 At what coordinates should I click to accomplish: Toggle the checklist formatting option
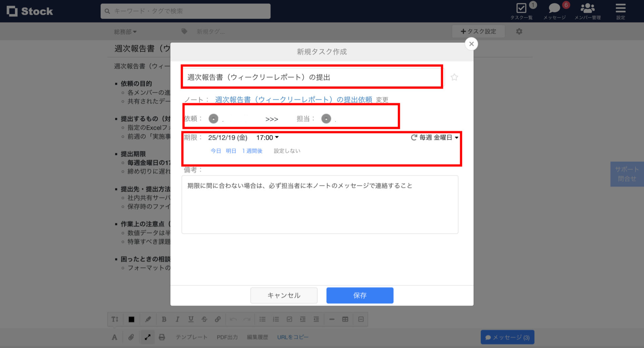(289, 319)
